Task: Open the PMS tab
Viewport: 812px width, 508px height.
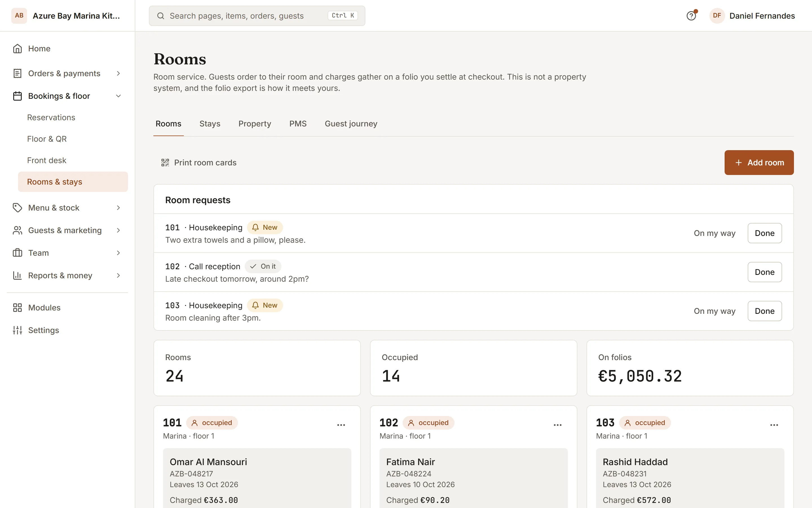Action: (298, 124)
